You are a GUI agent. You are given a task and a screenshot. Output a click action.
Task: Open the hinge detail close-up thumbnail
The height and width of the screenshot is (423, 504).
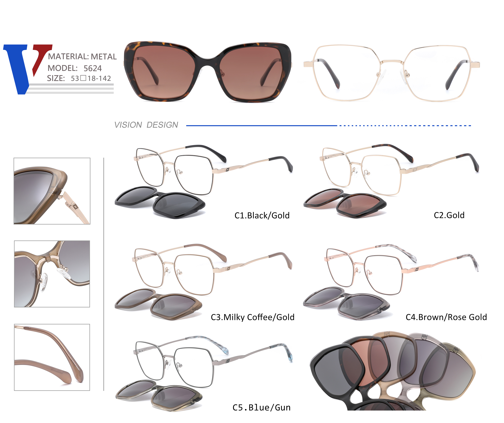click(52, 191)
